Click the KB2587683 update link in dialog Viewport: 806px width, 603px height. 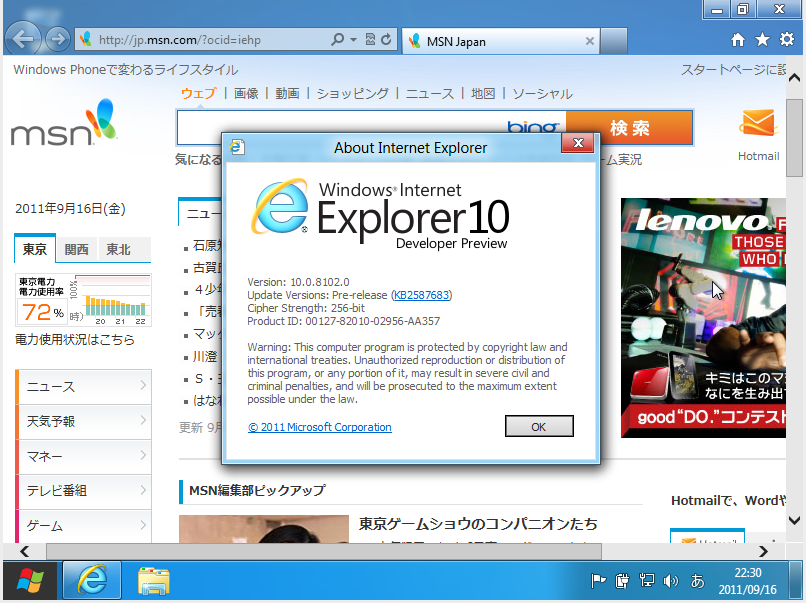point(422,295)
